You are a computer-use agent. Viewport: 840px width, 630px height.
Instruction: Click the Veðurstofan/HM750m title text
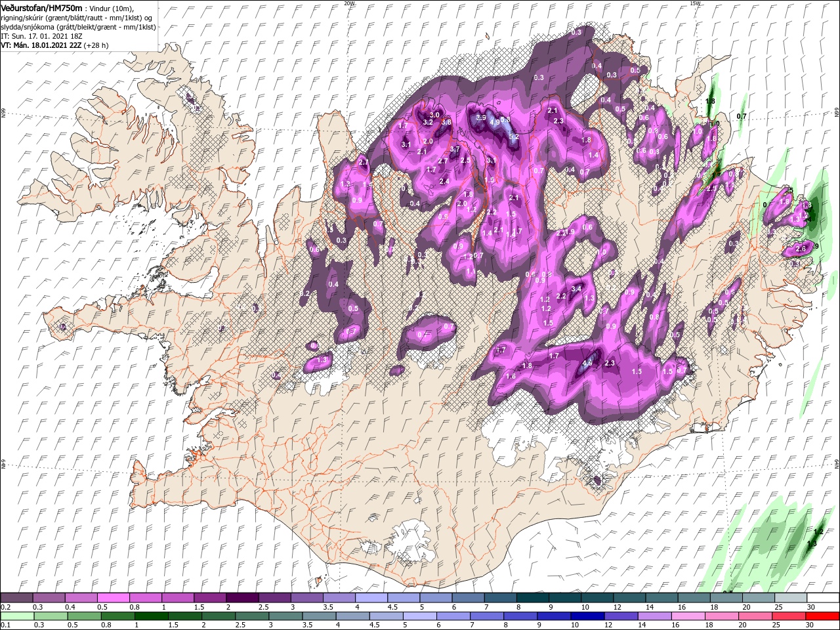coord(41,7)
